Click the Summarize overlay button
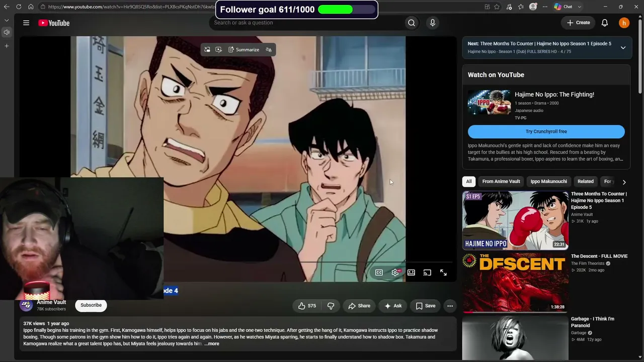644x362 pixels. tap(244, 50)
